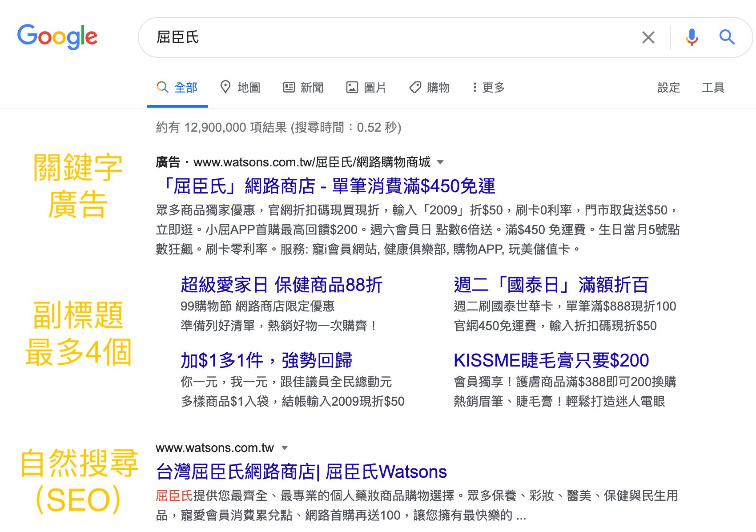Open the 購物 tab
The height and width of the screenshot is (532, 756).
[x=430, y=88]
